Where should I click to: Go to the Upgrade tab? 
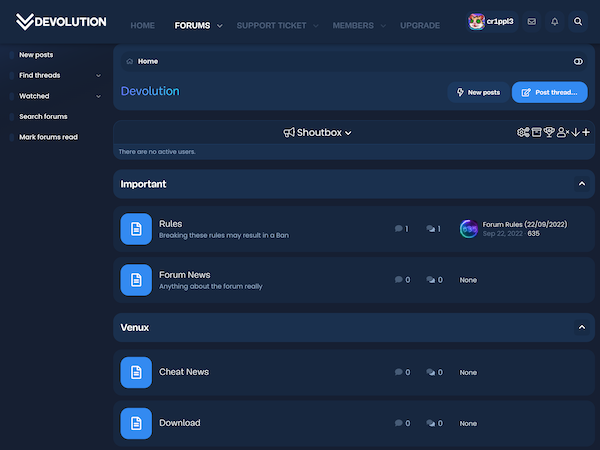419,25
